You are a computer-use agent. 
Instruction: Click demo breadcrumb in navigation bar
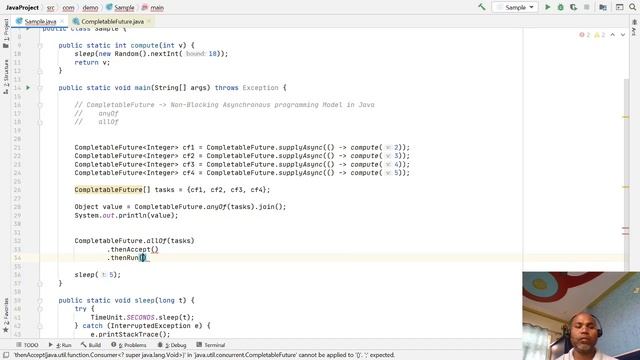click(x=90, y=7)
